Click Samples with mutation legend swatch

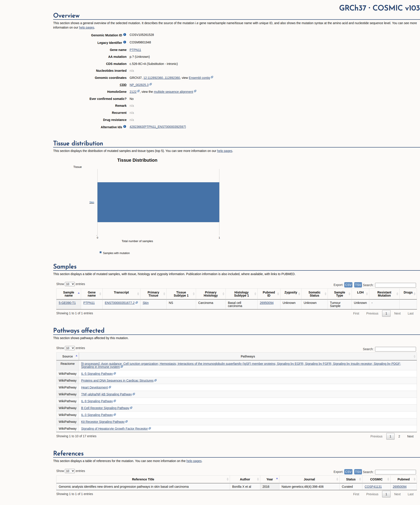tap(101, 252)
